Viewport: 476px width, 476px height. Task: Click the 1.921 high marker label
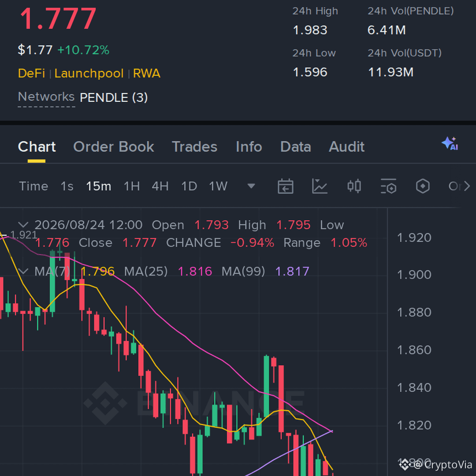(x=24, y=234)
